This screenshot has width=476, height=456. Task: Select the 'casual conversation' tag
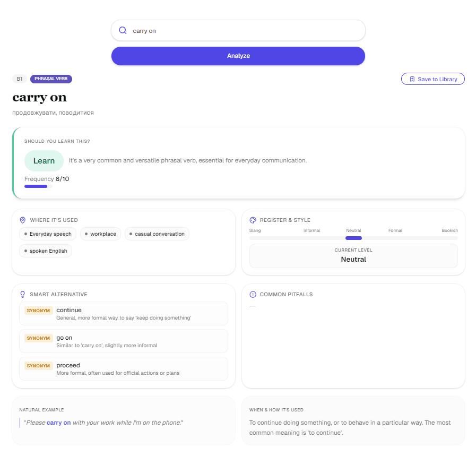157,234
